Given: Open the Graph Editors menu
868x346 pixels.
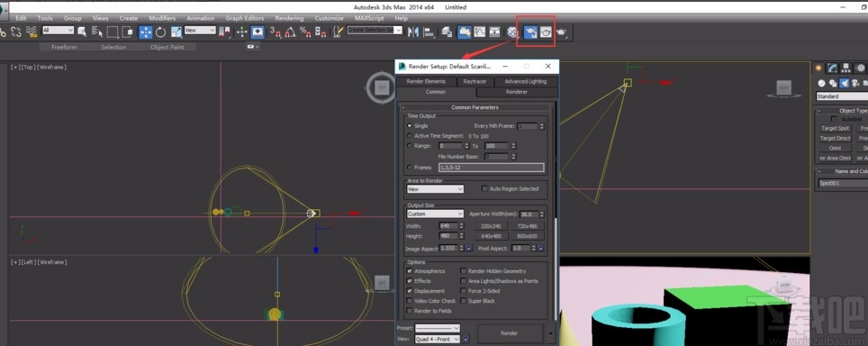Looking at the screenshot, I should coord(245,18).
